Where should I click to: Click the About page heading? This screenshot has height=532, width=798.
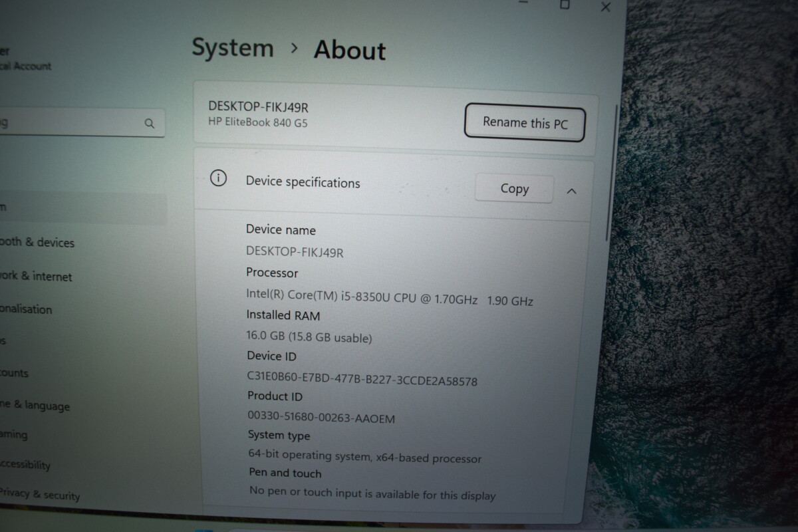[350, 50]
